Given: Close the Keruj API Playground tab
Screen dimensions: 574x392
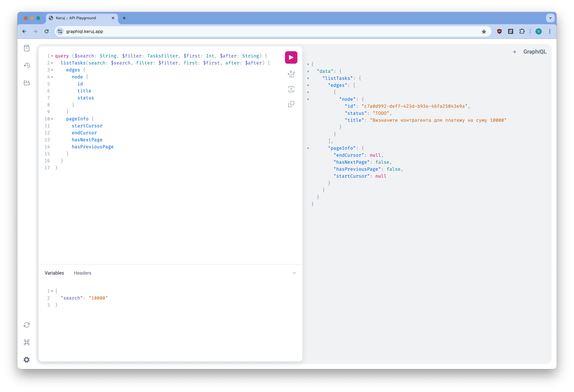Looking at the screenshot, I should pyautogui.click(x=113, y=18).
